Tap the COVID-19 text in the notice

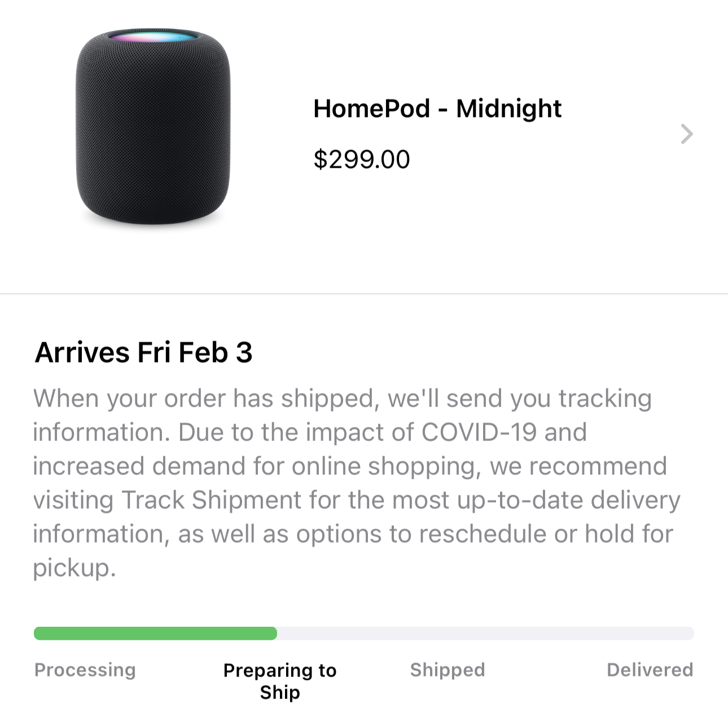pos(479,433)
